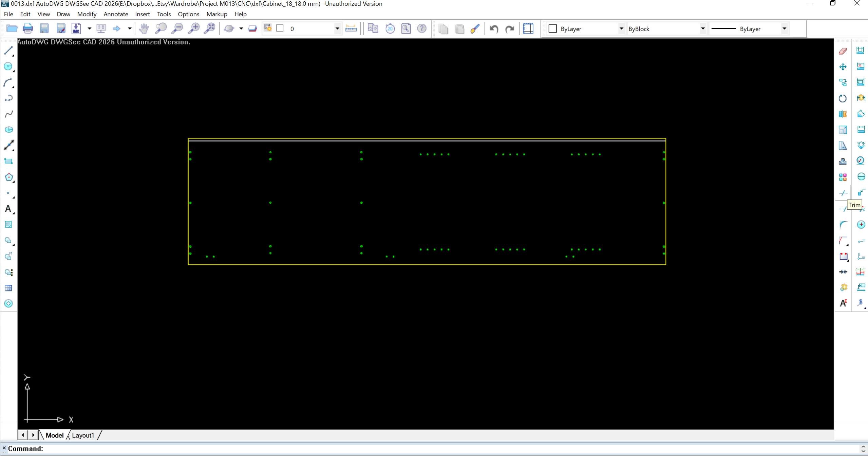Redo the last undone action
868x456 pixels.
[510, 29]
